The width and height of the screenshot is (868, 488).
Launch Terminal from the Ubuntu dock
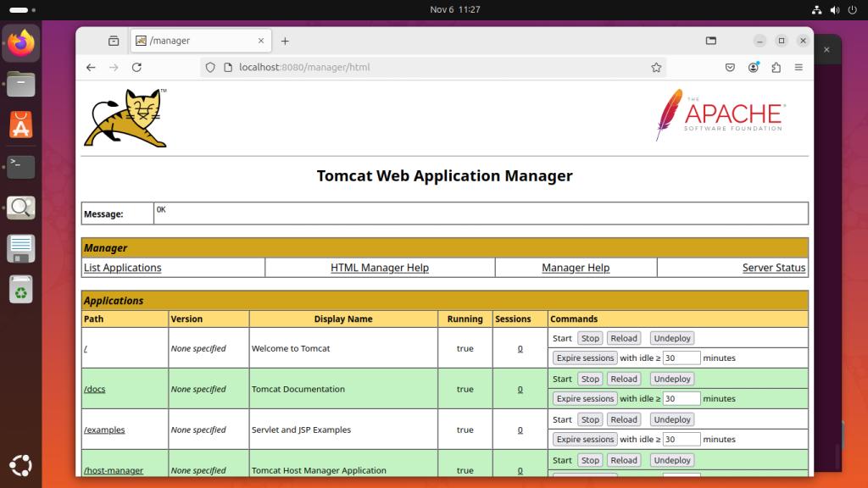point(19,166)
